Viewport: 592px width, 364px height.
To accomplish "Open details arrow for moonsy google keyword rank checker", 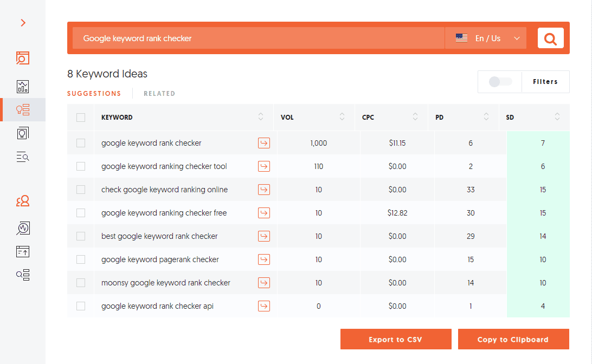I will [264, 283].
